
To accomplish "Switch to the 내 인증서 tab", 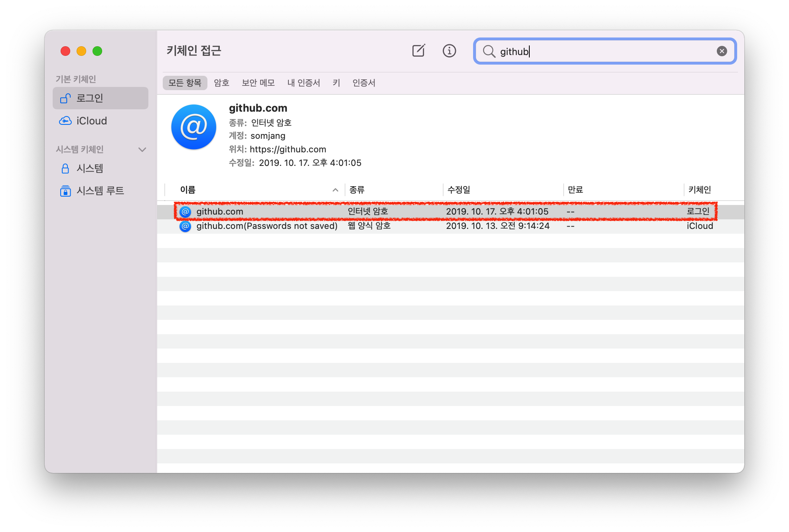I will click(x=304, y=83).
